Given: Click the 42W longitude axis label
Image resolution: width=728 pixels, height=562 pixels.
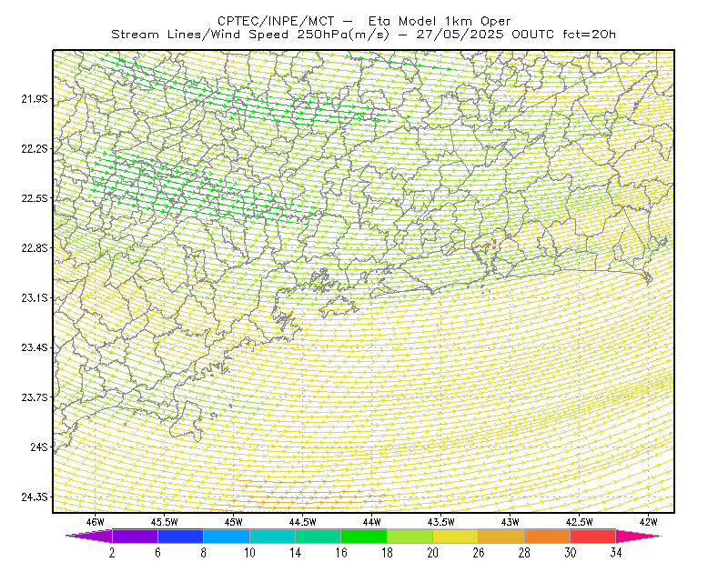Looking at the screenshot, I should pyautogui.click(x=648, y=522).
